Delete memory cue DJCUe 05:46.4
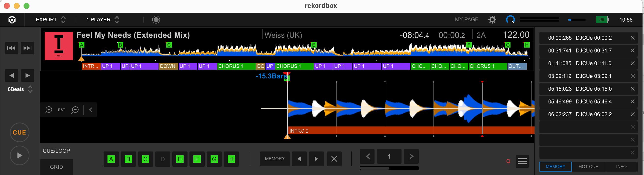The width and height of the screenshot is (644, 175). (632, 102)
